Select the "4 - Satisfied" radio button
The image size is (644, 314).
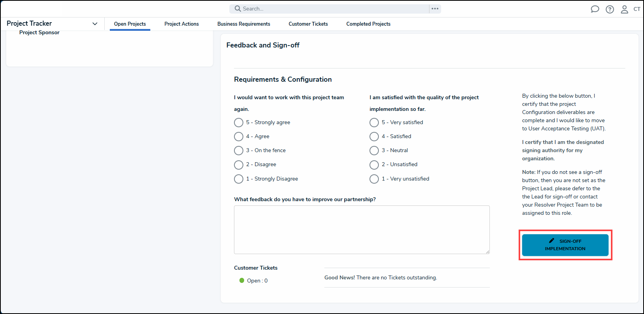click(374, 137)
